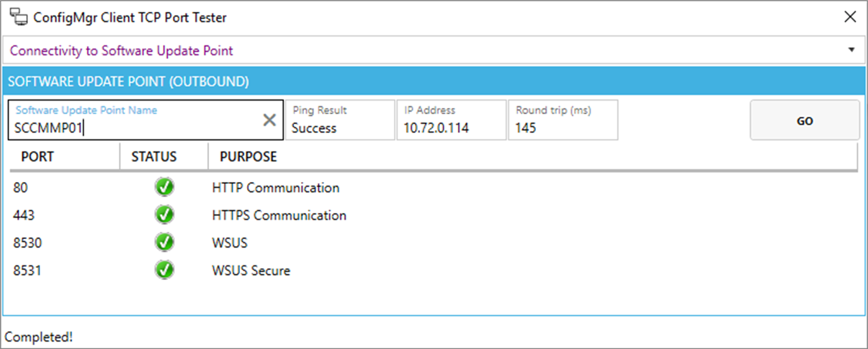868x349 pixels.
Task: Open the connectivity type dropdown arrow
Action: point(851,50)
